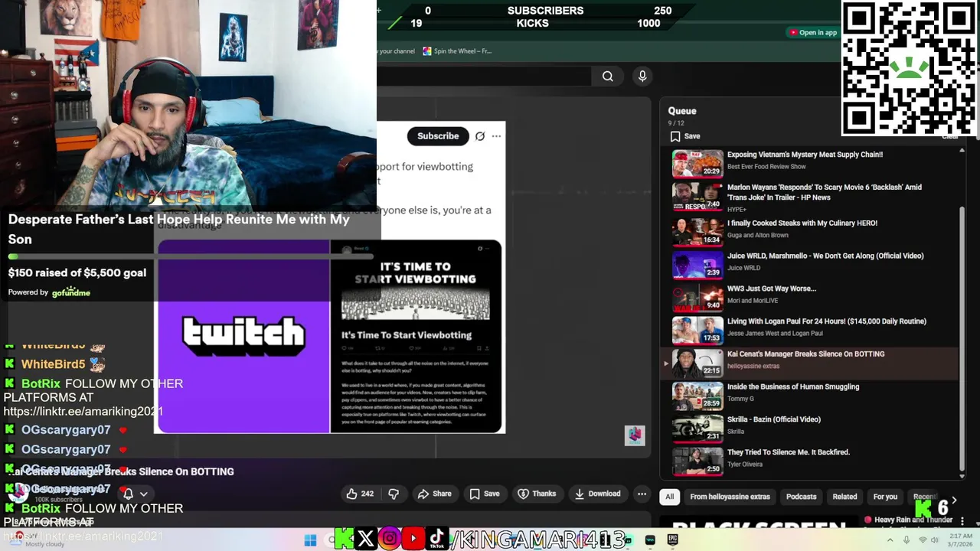Save the queue with the bookmark icon
Screen dimensions: 980x551
[x=685, y=136]
